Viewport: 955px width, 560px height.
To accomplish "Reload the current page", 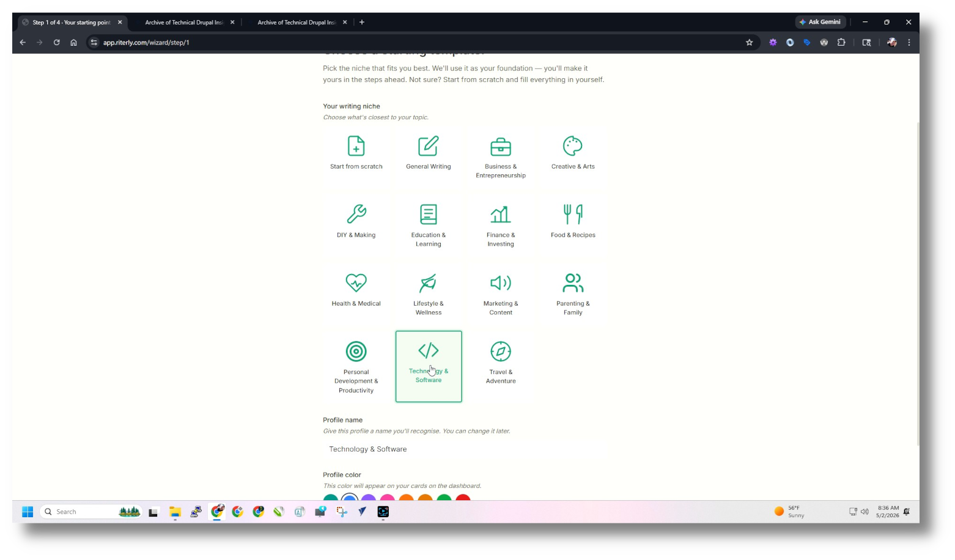I will pos(56,43).
